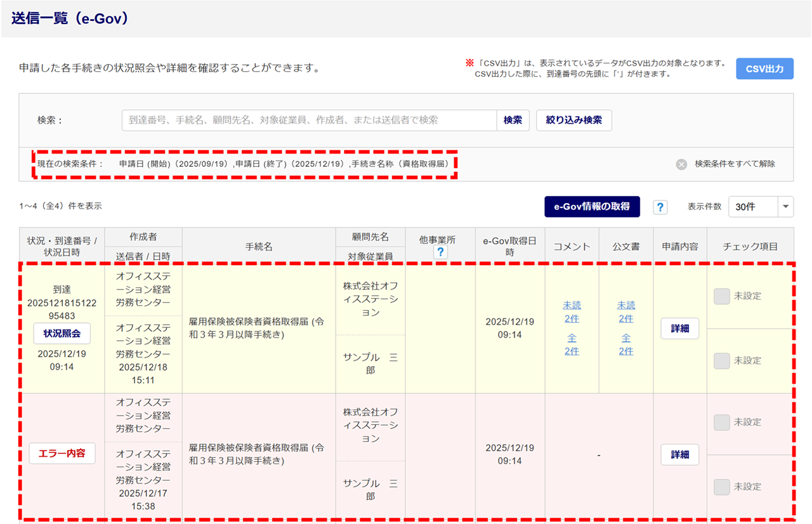The width and height of the screenshot is (812, 524).
Task: Open the 表示件数 30件 dropdown
Action: pyautogui.click(x=753, y=207)
